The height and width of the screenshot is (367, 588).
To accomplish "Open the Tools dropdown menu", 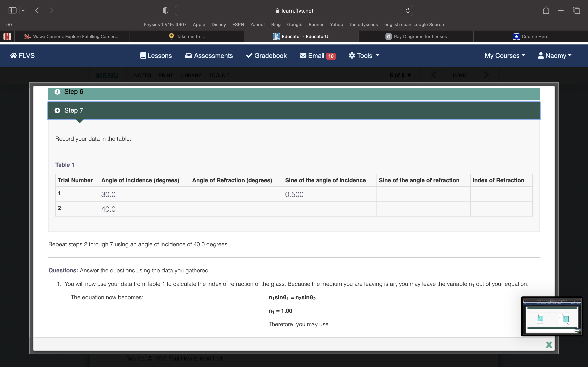I will pyautogui.click(x=364, y=56).
